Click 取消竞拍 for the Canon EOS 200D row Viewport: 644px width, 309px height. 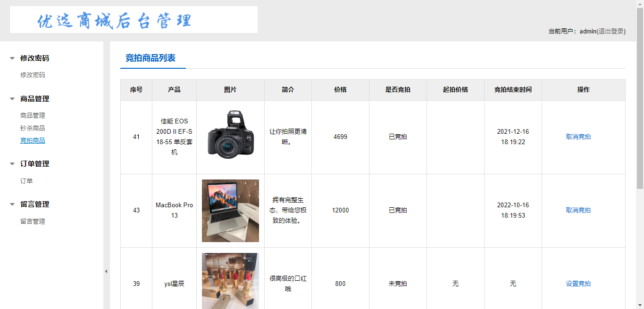point(578,137)
